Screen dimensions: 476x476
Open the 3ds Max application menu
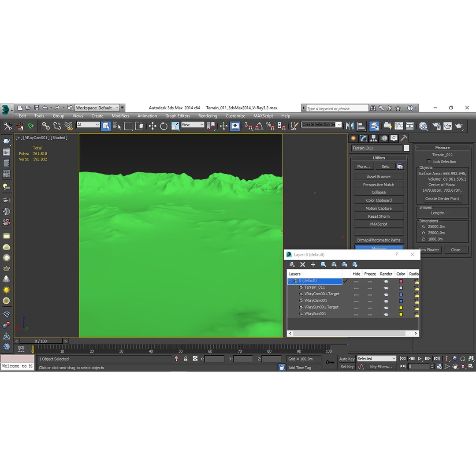pyautogui.click(x=6, y=109)
